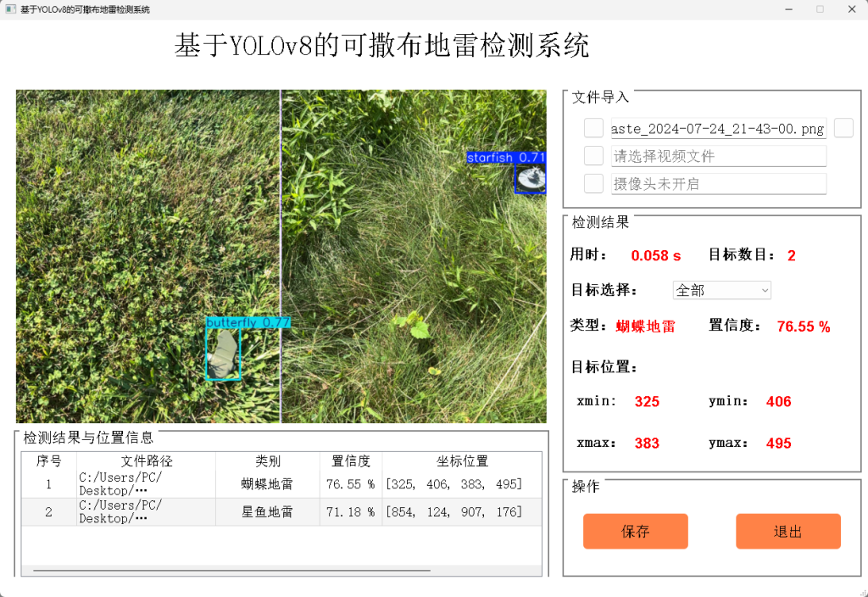Check the small box right of the png filename
The width and height of the screenshot is (868, 597).
pyautogui.click(x=843, y=127)
